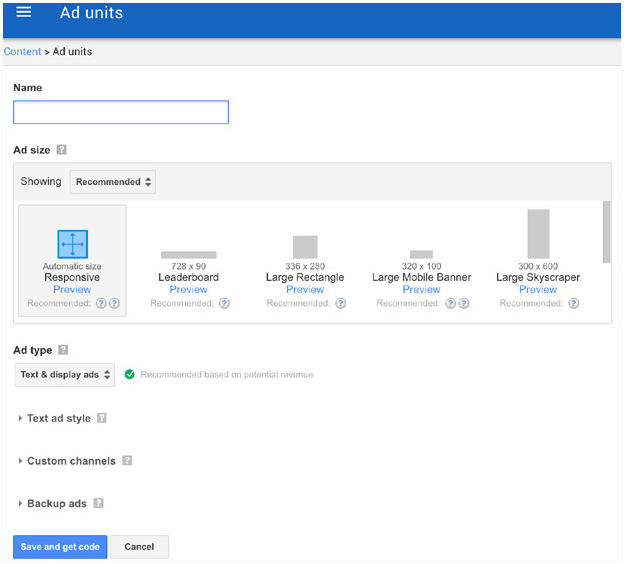Open the hamburger navigation menu

point(23,12)
